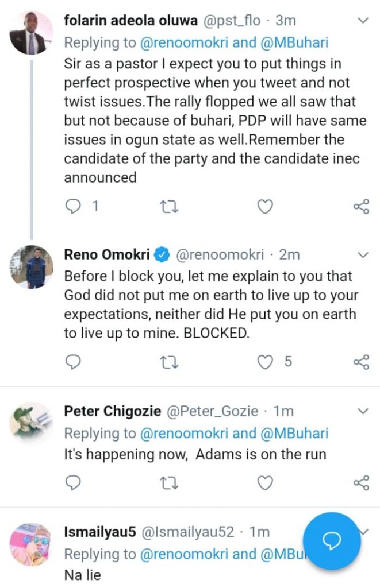Screen dimensions: 380x588
Task: Open options chevron on Peter Chigozie's tweet
Action: point(363,411)
